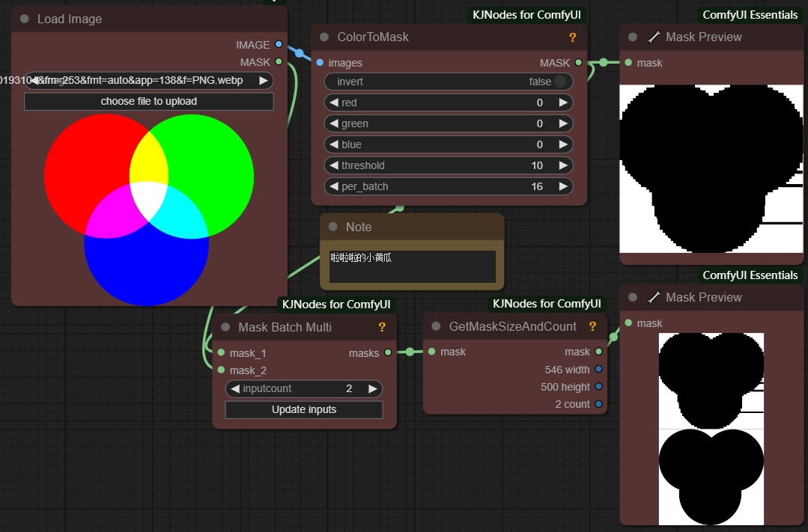
Task: Increase the red value with right arrow
Action: tap(563, 103)
